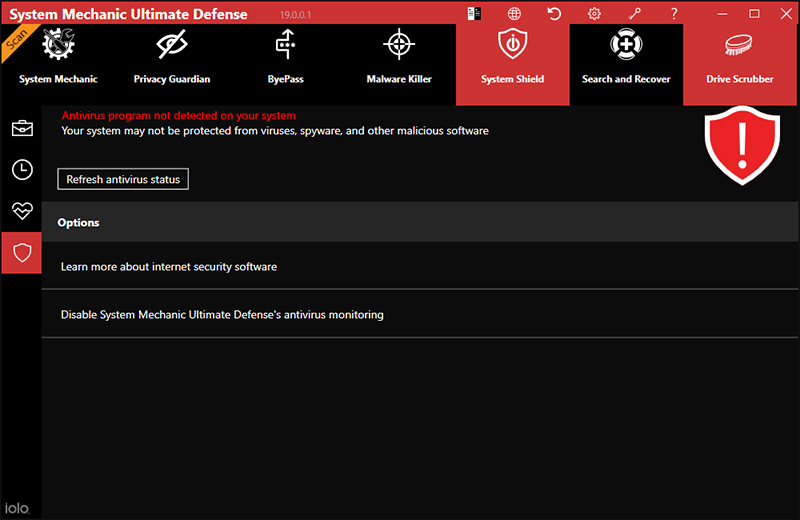This screenshot has height=520, width=800.
Task: Click the Options section header
Action: click(x=419, y=222)
